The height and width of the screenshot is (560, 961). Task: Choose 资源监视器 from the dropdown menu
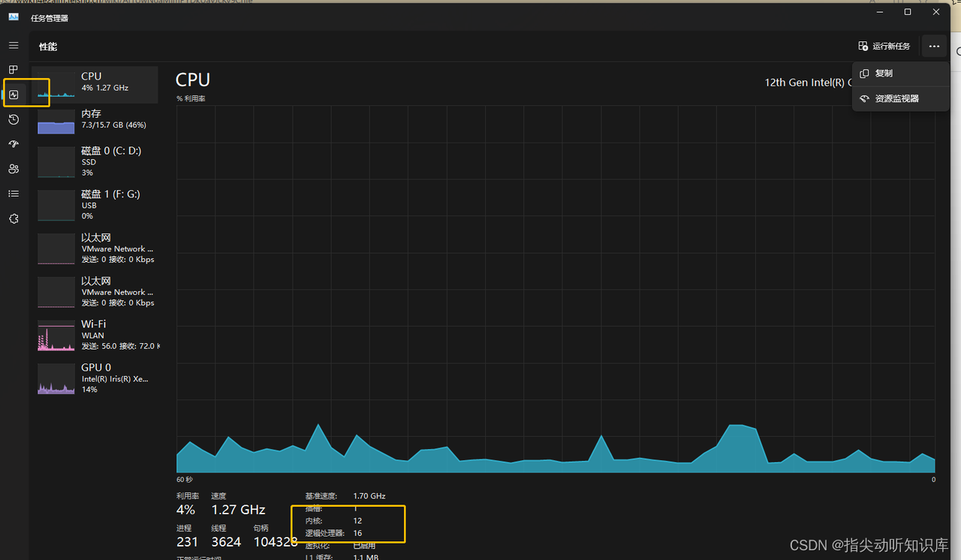[x=901, y=98]
